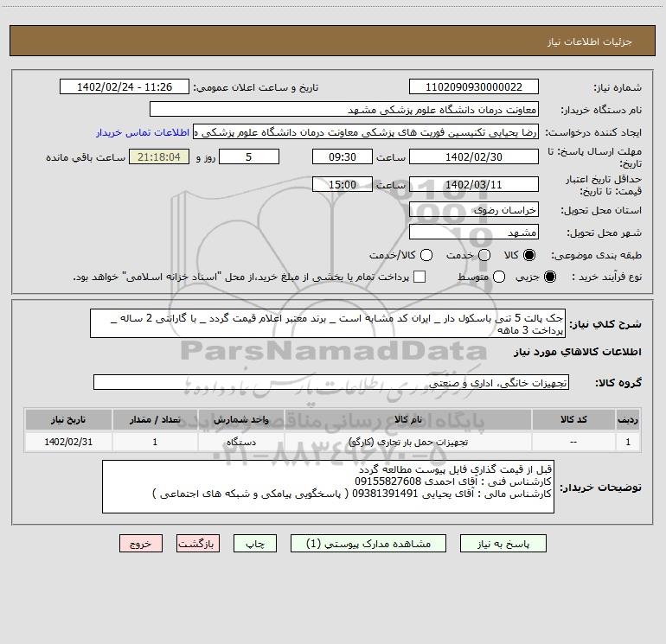Click the تعداد / مقدار column header
This screenshot has height=644, width=666.
click(155, 419)
